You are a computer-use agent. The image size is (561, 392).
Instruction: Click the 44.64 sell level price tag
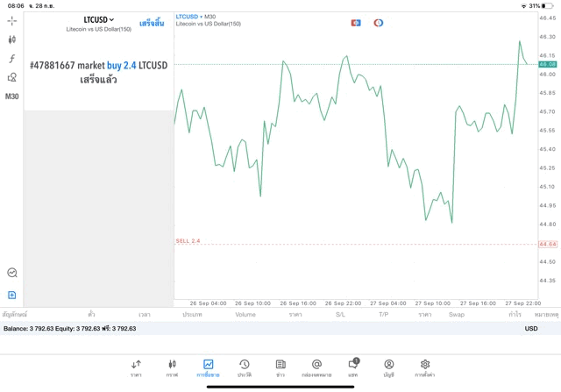[x=548, y=244]
